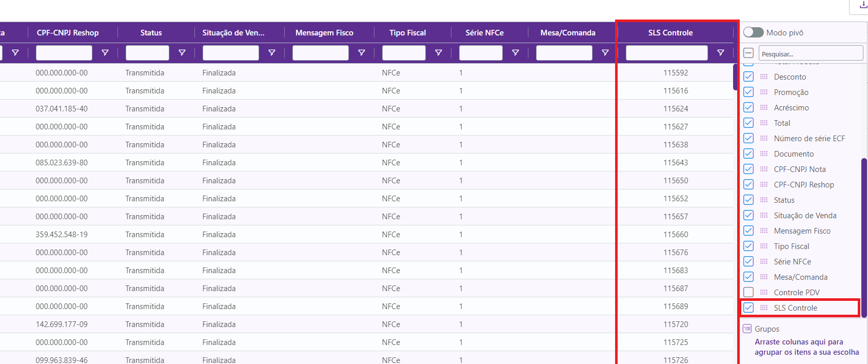
Task: Open the Tipo Fiscal column filter icon
Action: click(x=439, y=53)
